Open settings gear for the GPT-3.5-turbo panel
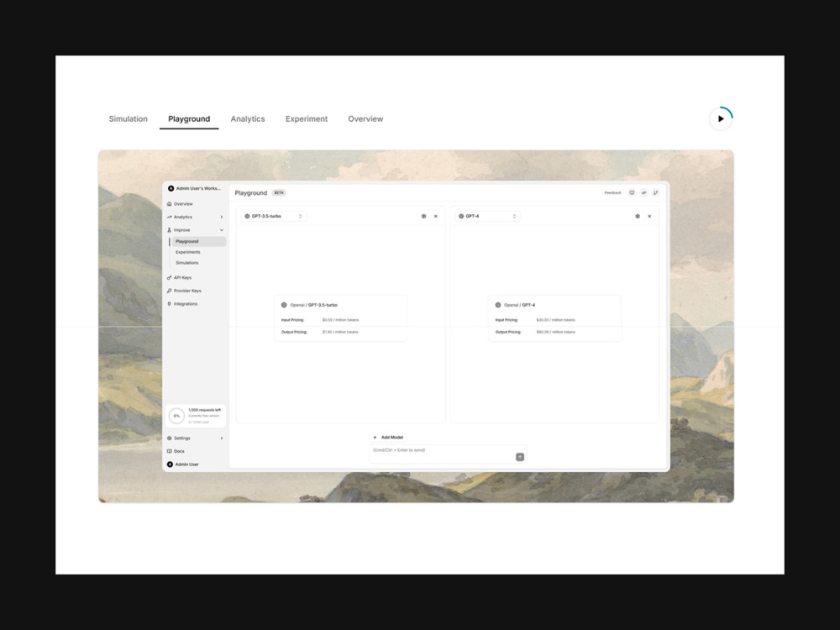 pos(423,217)
